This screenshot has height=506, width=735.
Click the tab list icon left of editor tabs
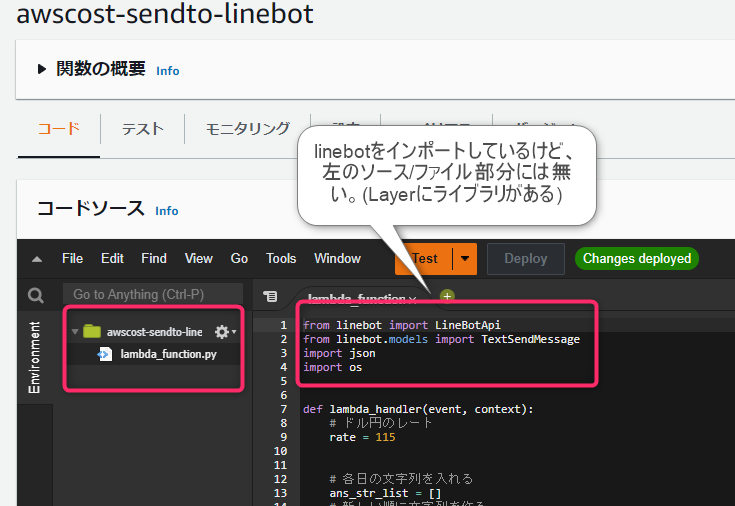point(270,296)
